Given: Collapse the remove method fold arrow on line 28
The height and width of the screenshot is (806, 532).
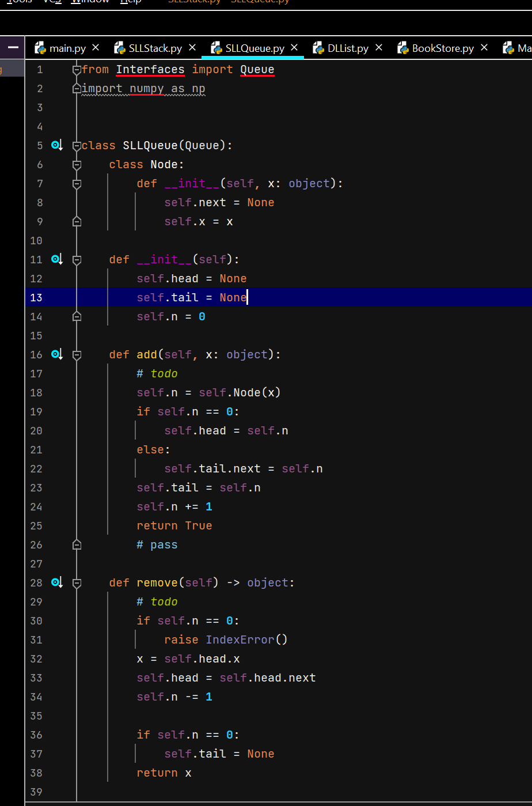Looking at the screenshot, I should (77, 582).
